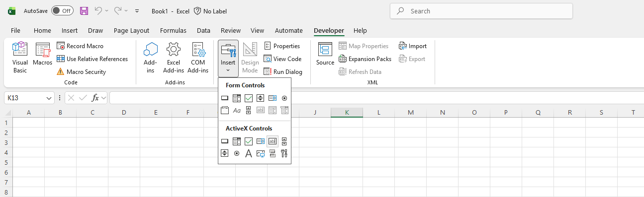The width and height of the screenshot is (644, 197).
Task: Click in the Search box
Action: (x=481, y=11)
